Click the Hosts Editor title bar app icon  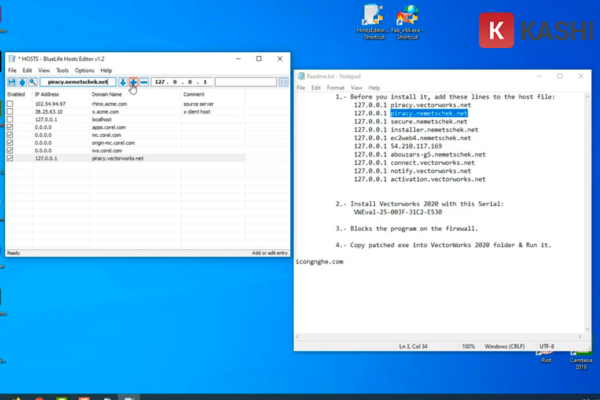(x=12, y=59)
